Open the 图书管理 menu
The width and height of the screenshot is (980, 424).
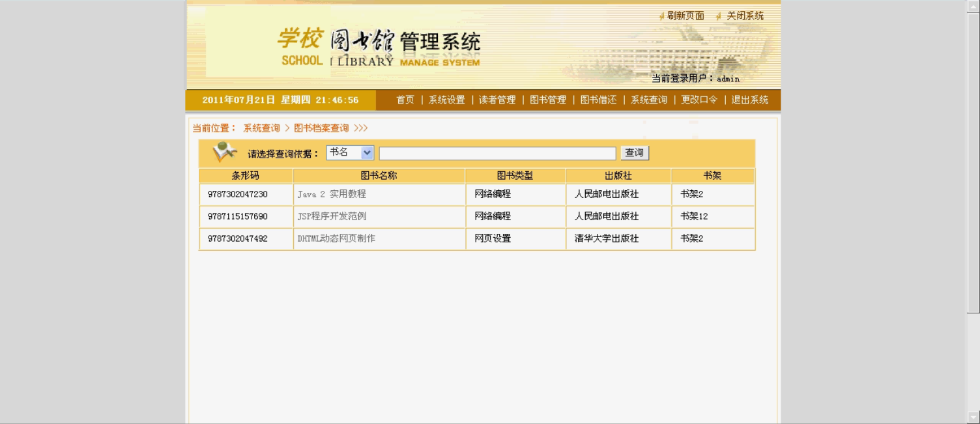pos(548,100)
